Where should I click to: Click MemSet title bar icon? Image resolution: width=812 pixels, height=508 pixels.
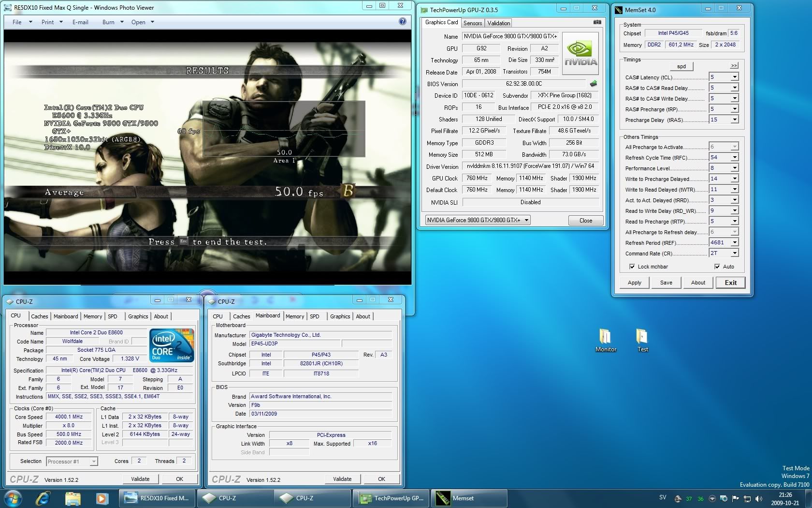[x=619, y=10]
